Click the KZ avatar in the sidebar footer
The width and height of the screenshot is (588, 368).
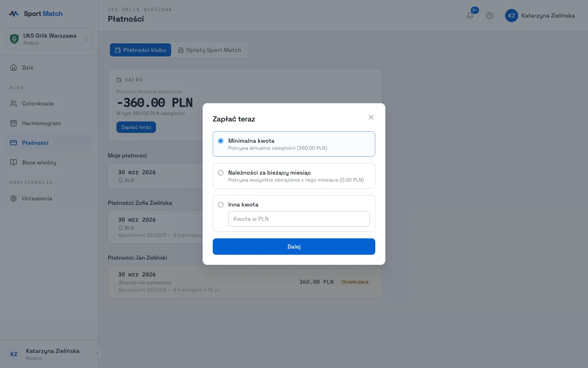(x=14, y=354)
